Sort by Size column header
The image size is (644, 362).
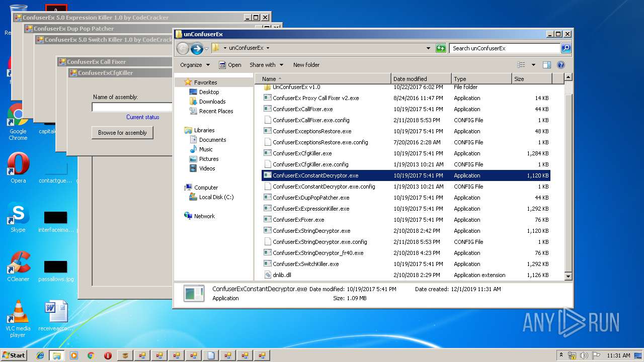tap(532, 79)
